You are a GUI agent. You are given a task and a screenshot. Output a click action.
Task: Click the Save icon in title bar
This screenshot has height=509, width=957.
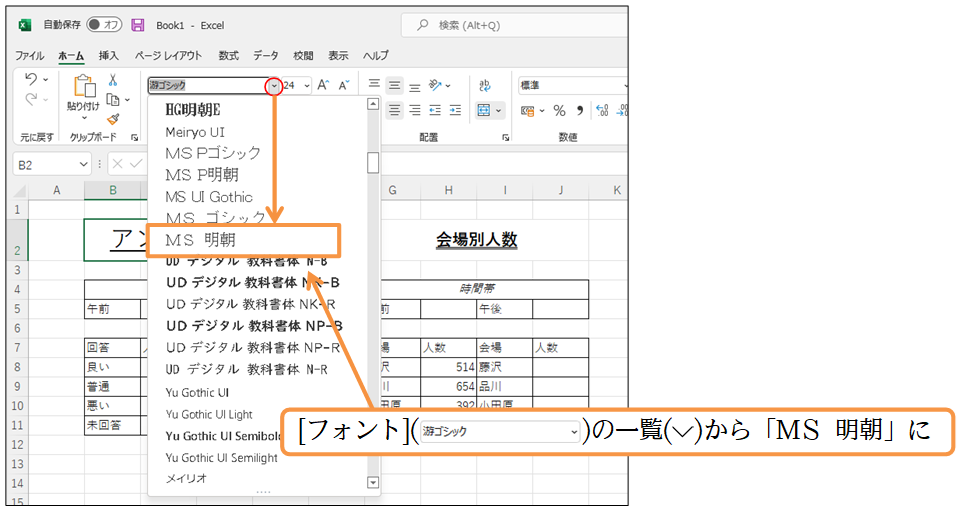[x=138, y=25]
